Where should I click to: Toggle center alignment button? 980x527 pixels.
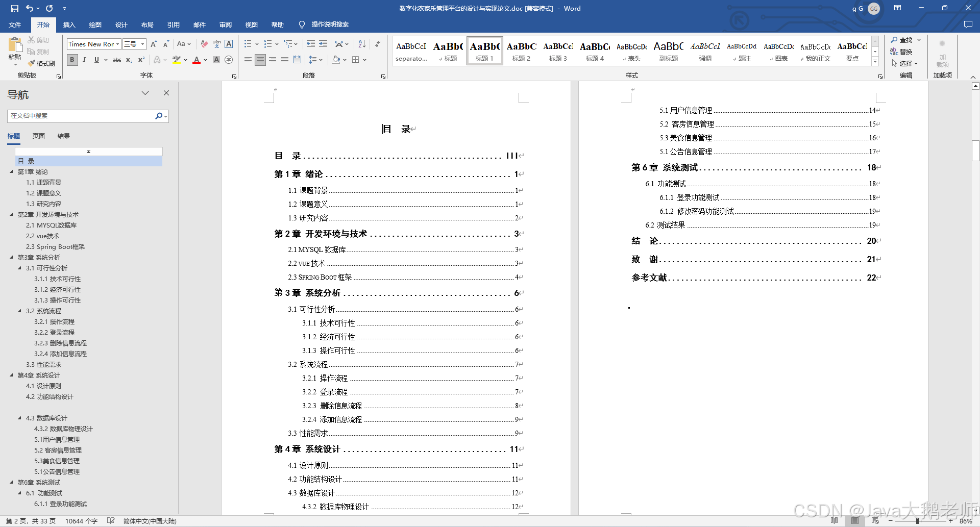260,60
